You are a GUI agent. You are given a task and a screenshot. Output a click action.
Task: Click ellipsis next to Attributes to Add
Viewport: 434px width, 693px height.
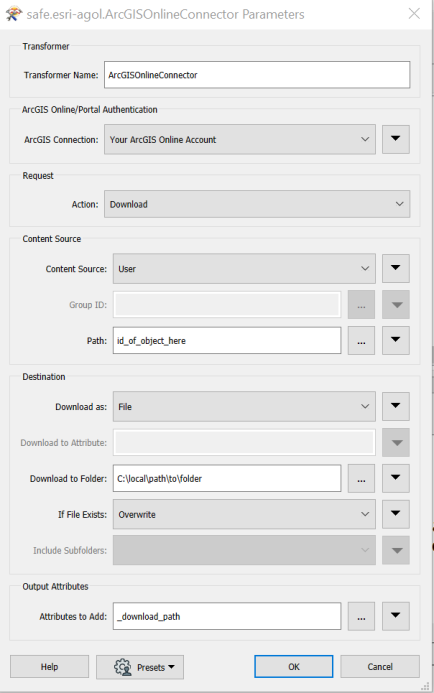pyautogui.click(x=361, y=616)
